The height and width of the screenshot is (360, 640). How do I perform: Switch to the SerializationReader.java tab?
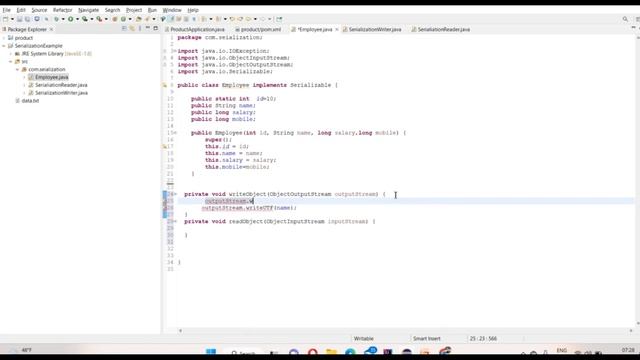[441, 29]
